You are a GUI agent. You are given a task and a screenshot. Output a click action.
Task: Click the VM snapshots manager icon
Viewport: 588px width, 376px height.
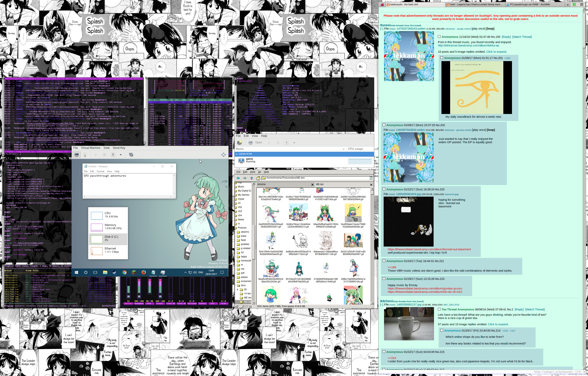pos(131,155)
